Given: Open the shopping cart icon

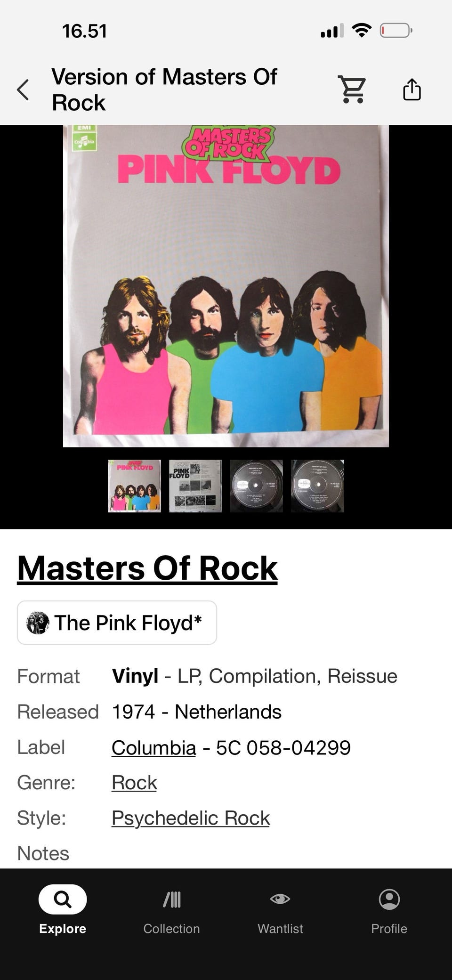Looking at the screenshot, I should tap(352, 89).
